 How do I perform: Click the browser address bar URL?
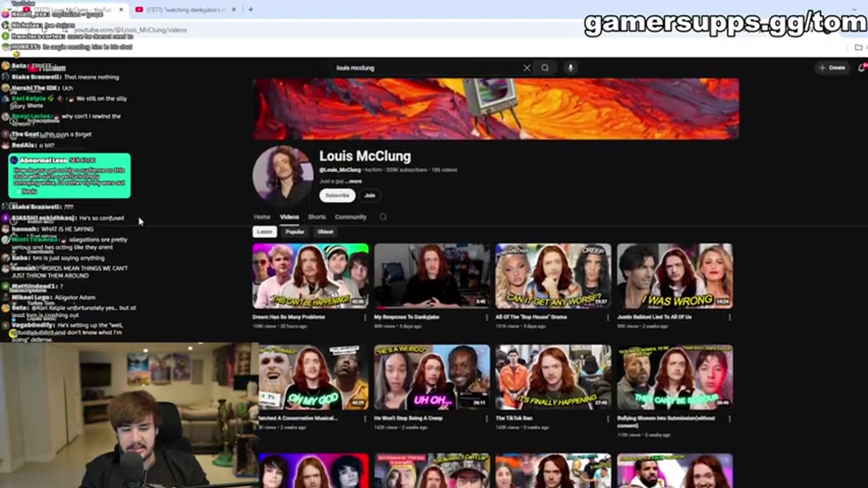pos(130,30)
